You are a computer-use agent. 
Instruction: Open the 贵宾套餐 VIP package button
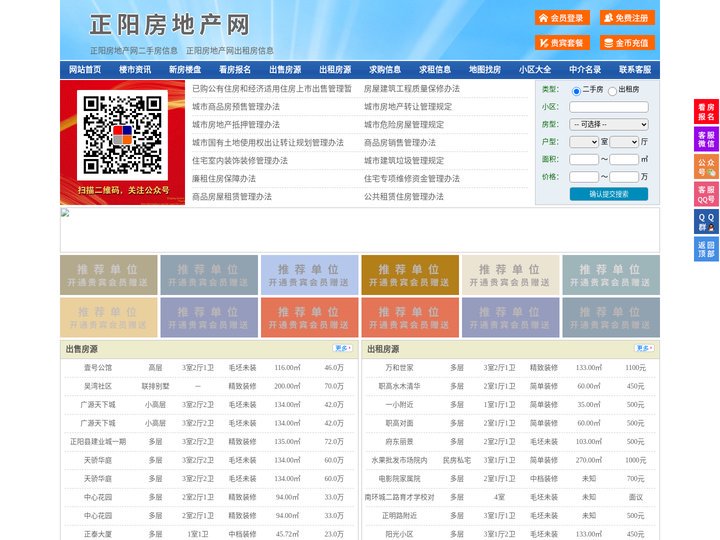click(562, 43)
